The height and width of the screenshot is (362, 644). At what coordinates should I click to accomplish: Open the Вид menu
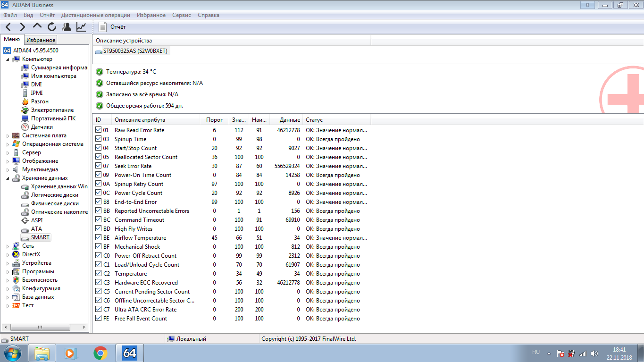pyautogui.click(x=28, y=15)
